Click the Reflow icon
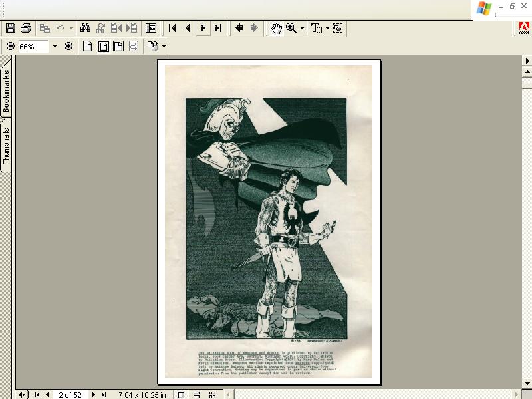Viewport: 532px width, 399px height. pyautogui.click(x=134, y=46)
